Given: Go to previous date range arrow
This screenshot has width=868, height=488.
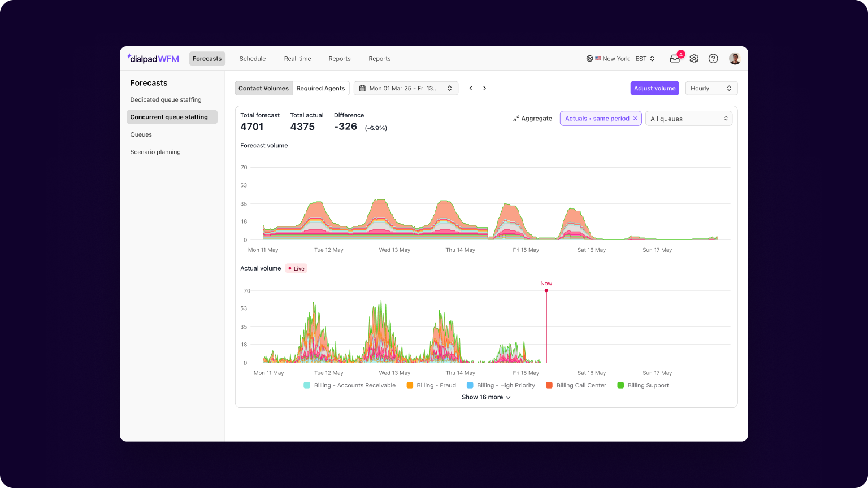Looking at the screenshot, I should pyautogui.click(x=471, y=88).
